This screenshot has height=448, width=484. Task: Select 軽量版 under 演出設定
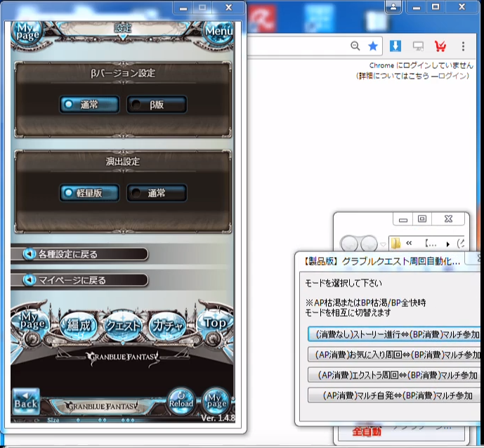(89, 193)
